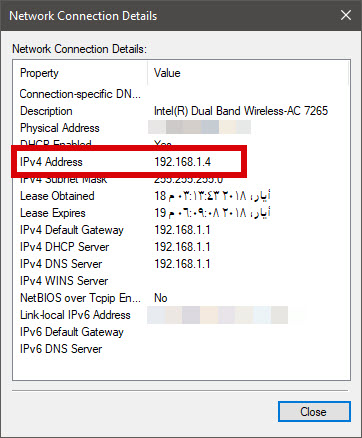Viewport: 362px width, 438px height.
Task: Click the Value column header
Action: 248,73
